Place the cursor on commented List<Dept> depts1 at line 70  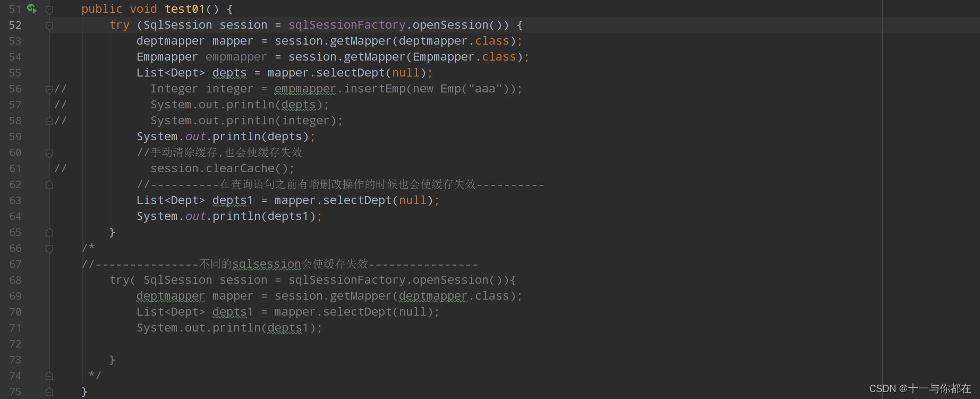[x=195, y=312]
